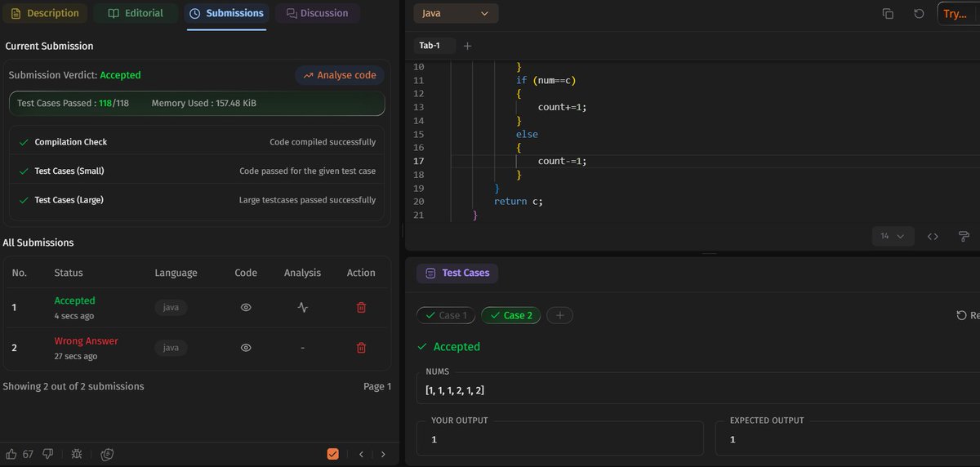Click editor line number 17
The height and width of the screenshot is (467, 980).
[419, 161]
